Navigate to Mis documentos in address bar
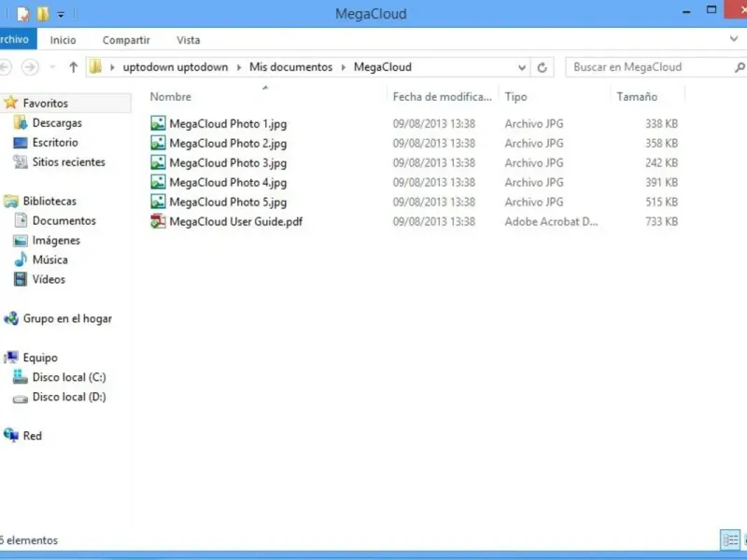Screen dimensions: 747x560 290,67
